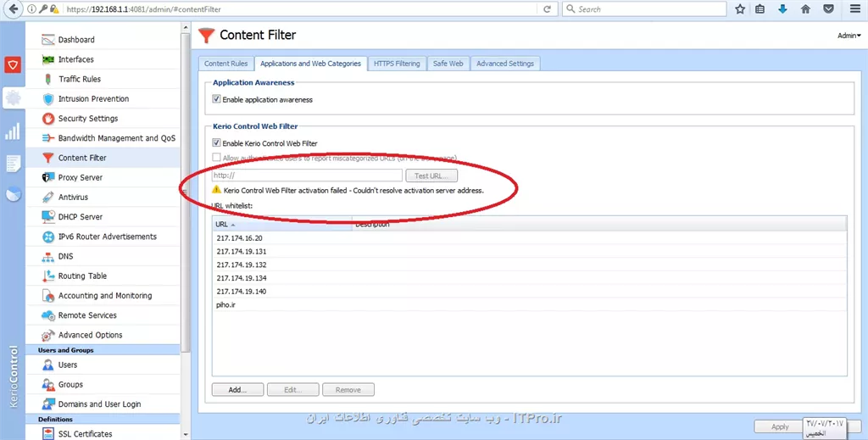Open the browser downloads arrow

tap(782, 8)
